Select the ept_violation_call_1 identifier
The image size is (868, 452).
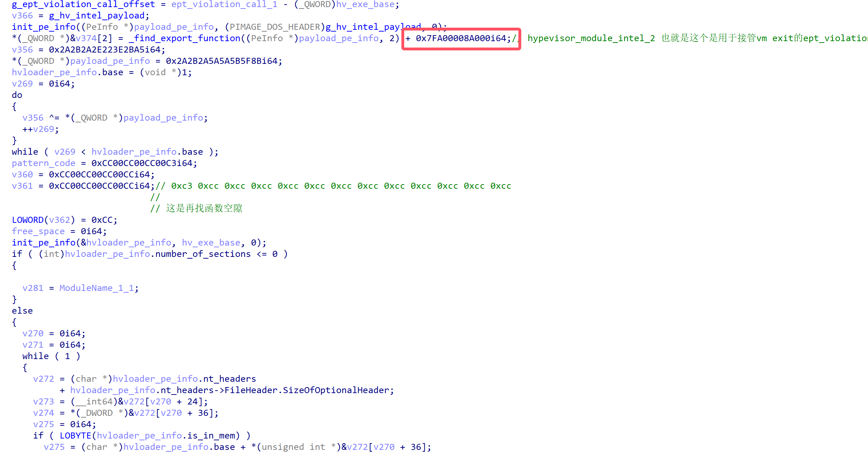coord(224,4)
